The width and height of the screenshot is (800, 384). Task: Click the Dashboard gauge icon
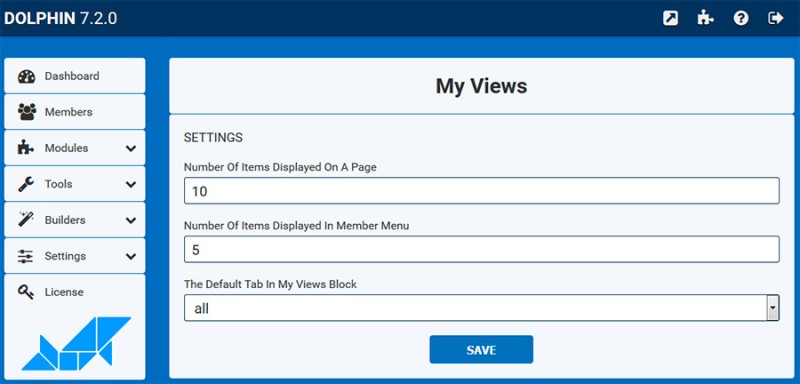pos(26,76)
